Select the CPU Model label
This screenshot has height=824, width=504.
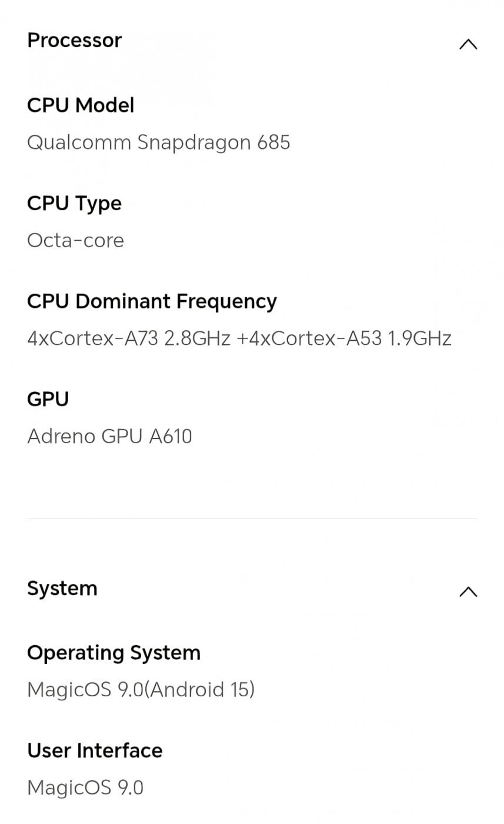click(81, 105)
